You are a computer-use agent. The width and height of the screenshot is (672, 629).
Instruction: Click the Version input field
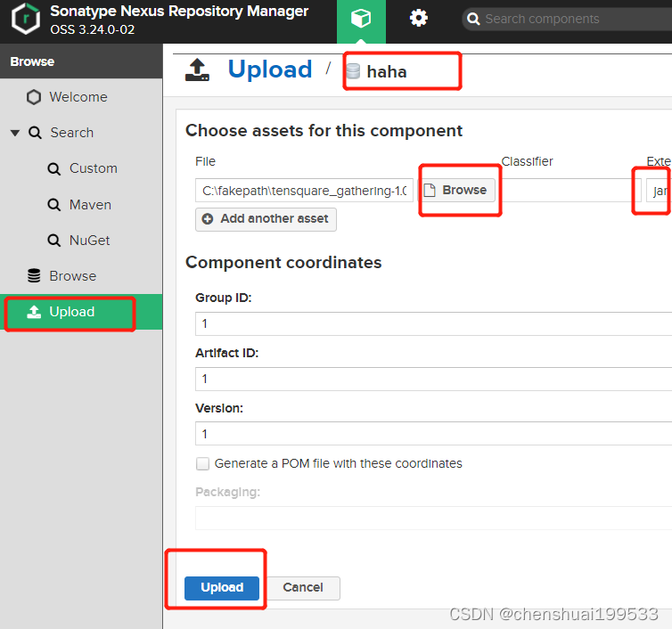tap(433, 434)
